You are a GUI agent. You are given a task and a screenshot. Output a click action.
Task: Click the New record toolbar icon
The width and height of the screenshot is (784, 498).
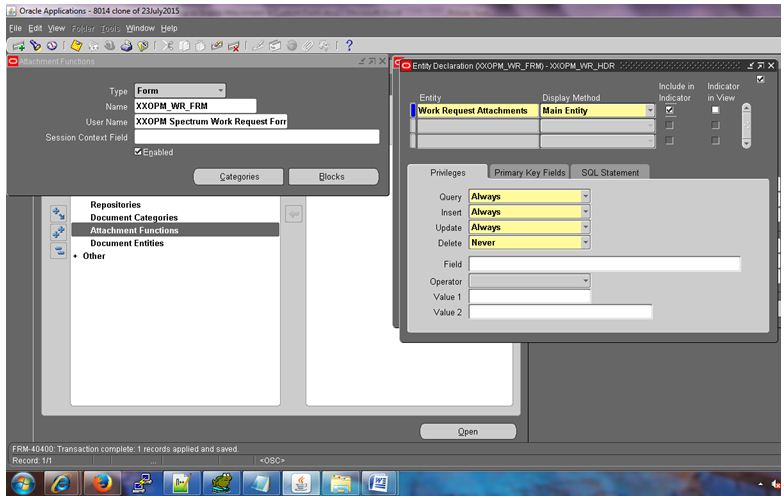click(x=19, y=46)
